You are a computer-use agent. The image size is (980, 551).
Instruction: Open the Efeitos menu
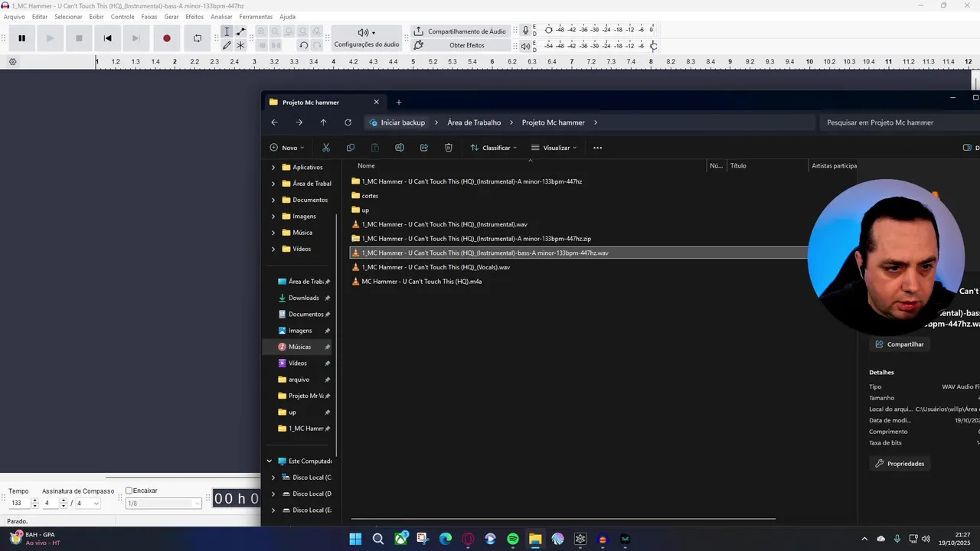pos(194,17)
